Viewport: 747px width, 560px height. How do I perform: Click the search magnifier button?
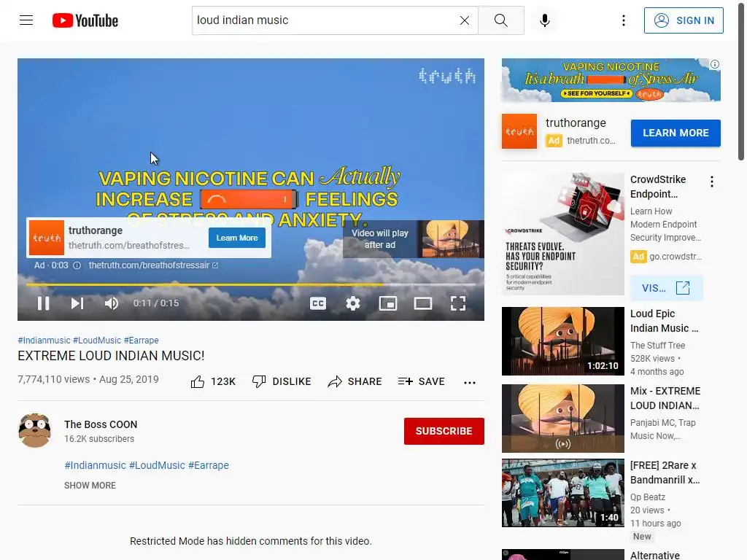pos(500,20)
